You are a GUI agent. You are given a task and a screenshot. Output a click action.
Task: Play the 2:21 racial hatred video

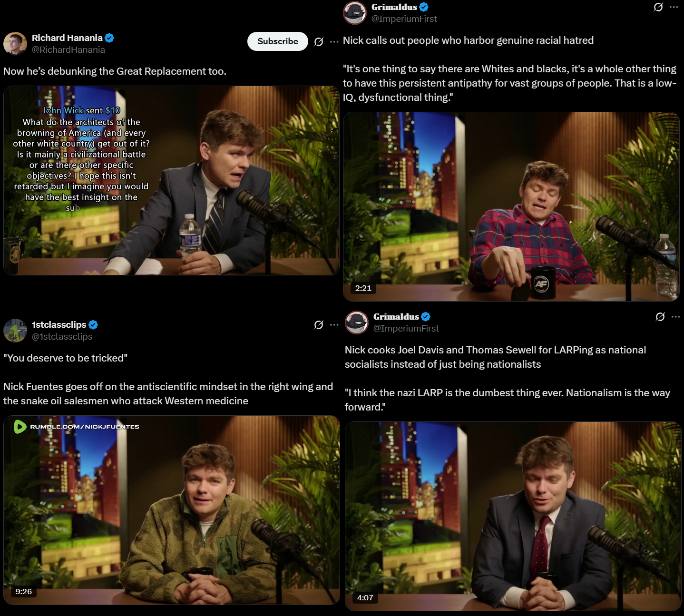pyautogui.click(x=511, y=206)
